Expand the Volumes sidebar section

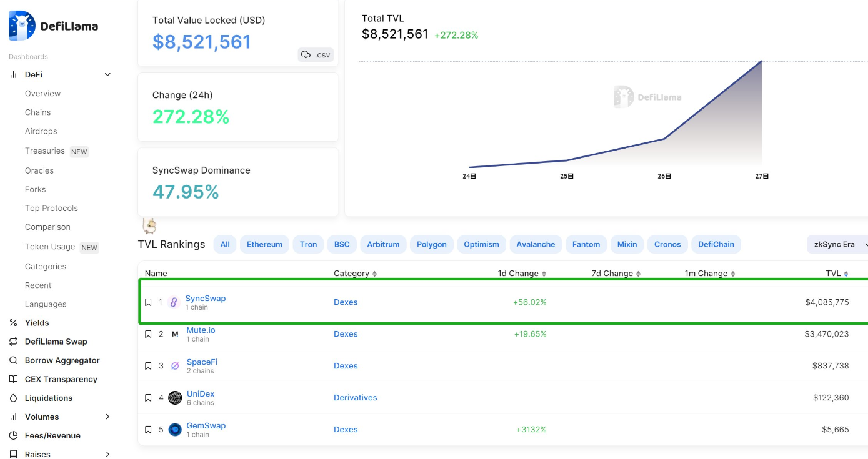pos(107,417)
